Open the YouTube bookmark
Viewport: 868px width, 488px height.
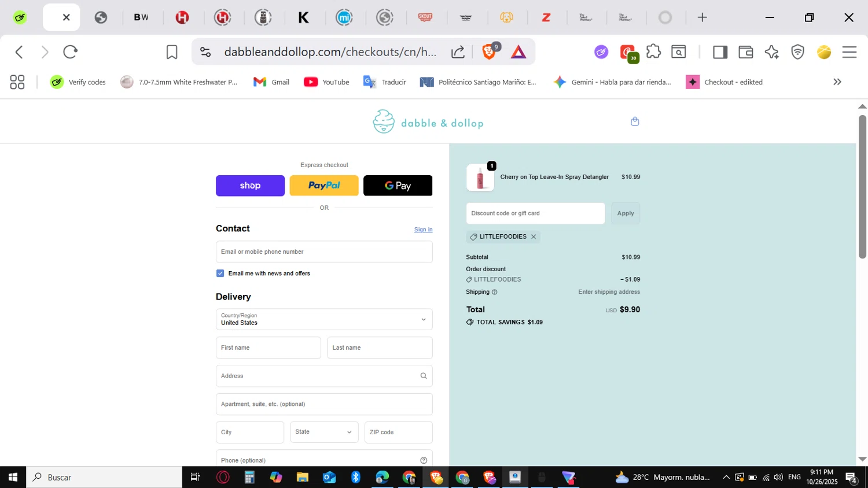[326, 82]
